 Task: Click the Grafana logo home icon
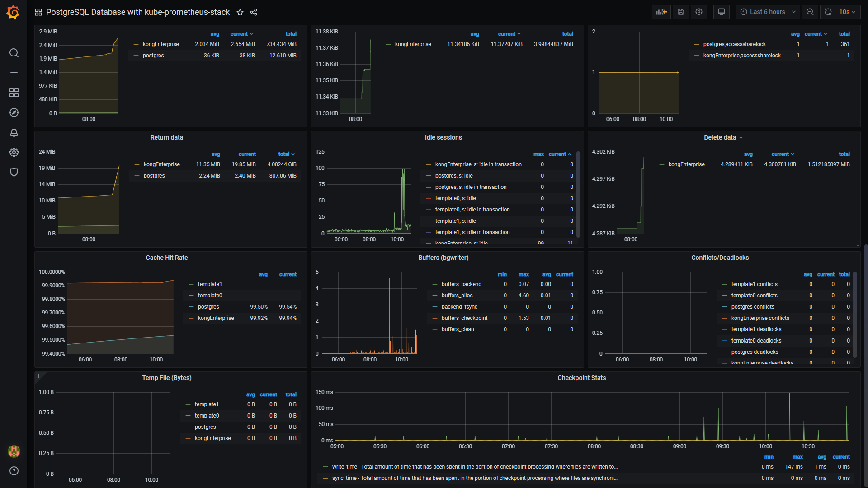coord(13,12)
